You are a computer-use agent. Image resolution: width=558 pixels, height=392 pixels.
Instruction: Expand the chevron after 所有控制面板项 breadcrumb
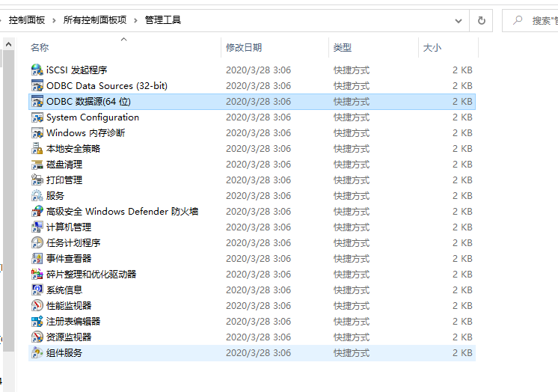click(135, 21)
